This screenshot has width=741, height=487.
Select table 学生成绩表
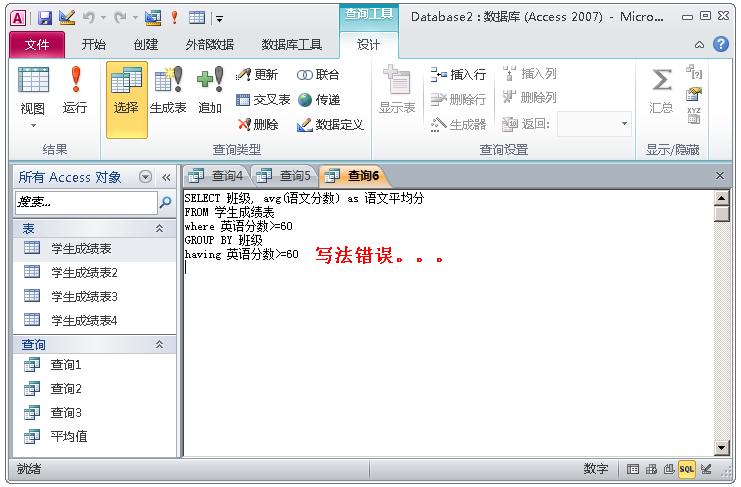(x=95, y=248)
